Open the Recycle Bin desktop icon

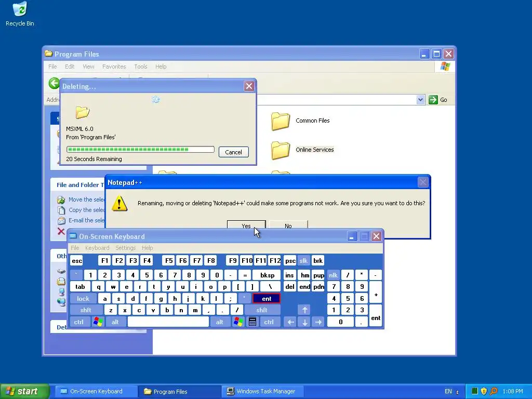20,14
